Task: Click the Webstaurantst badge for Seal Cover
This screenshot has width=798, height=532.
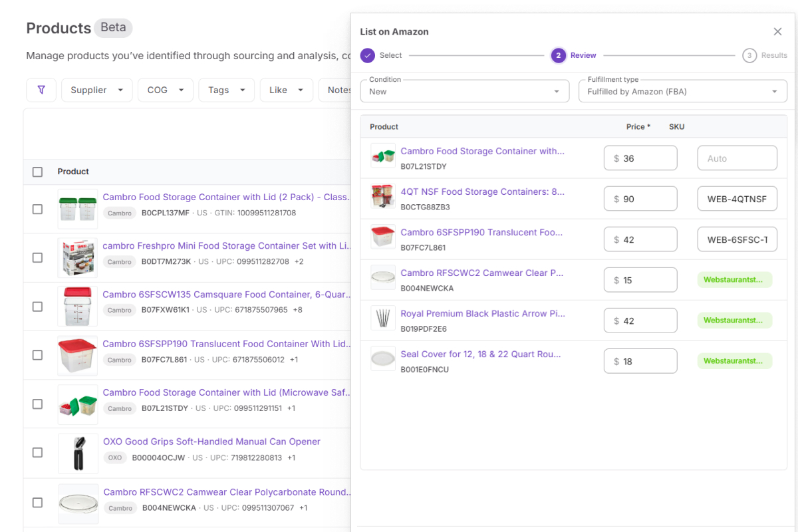Action: 734,360
